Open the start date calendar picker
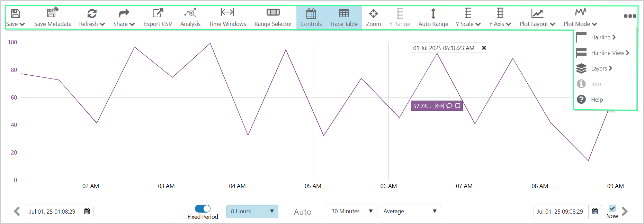644x224 pixels. pos(87,211)
